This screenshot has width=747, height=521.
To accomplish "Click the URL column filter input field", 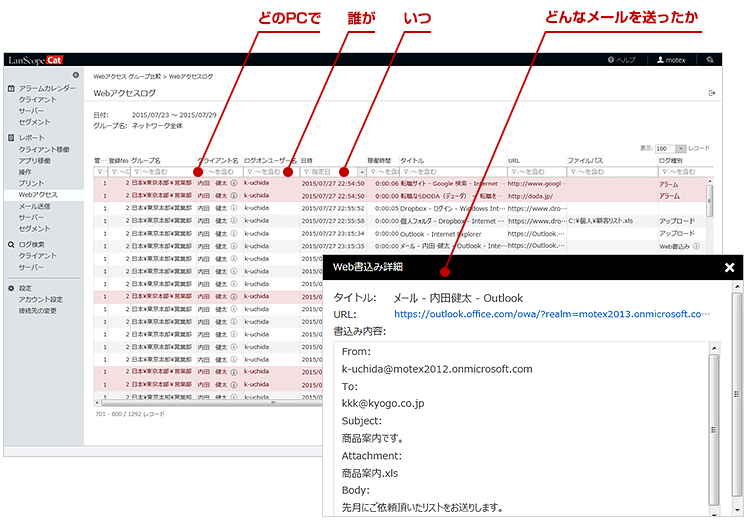I will (537, 172).
